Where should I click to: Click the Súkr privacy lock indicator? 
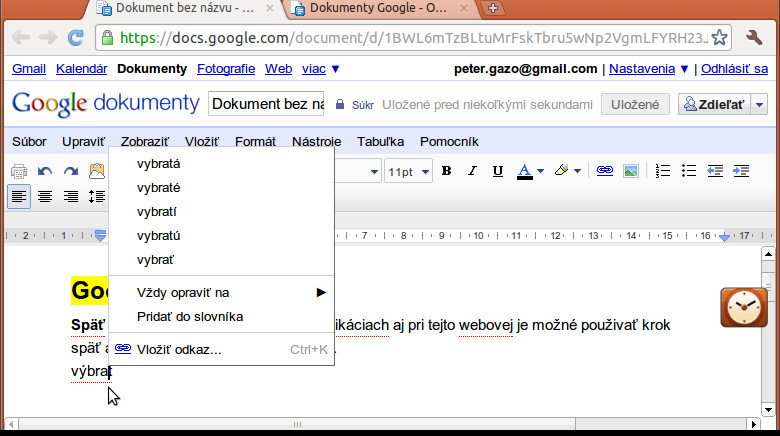pyautogui.click(x=355, y=105)
